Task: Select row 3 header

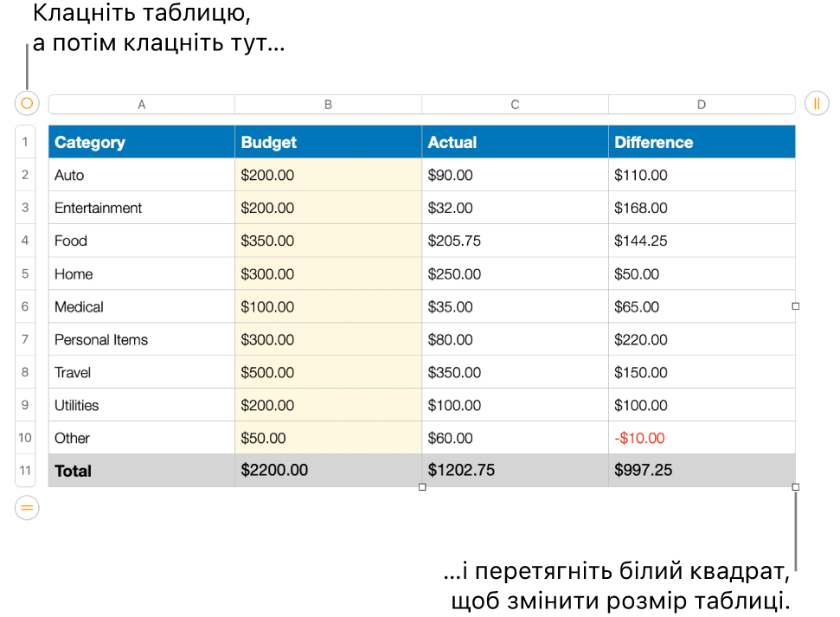Action: (25, 208)
